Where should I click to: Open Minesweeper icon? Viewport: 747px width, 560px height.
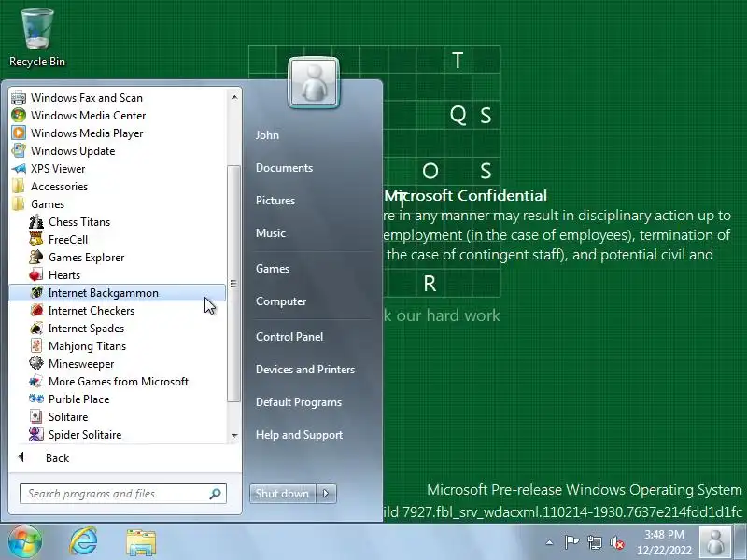36,364
